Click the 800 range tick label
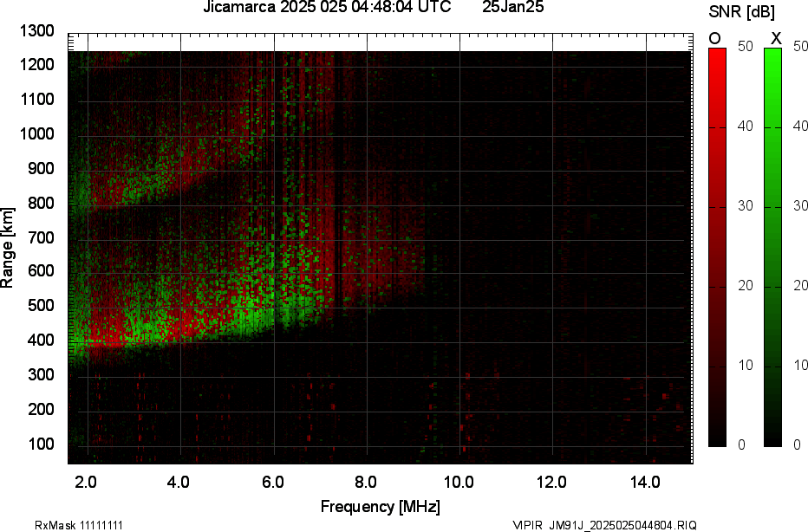 tap(41, 203)
